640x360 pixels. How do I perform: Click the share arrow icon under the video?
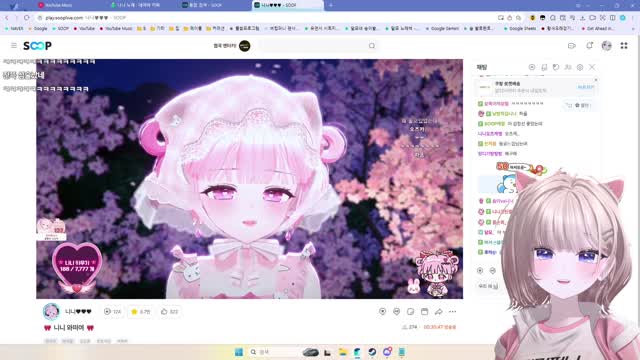tap(438, 311)
